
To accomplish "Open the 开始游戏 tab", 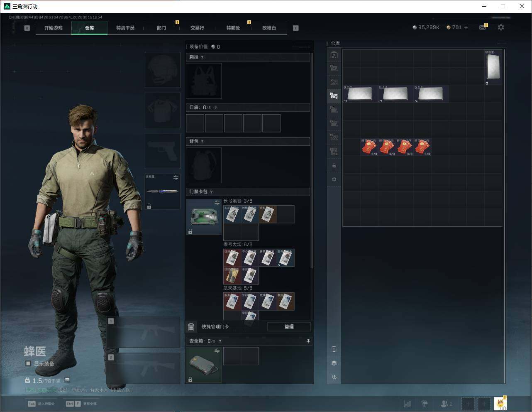I will coord(54,28).
